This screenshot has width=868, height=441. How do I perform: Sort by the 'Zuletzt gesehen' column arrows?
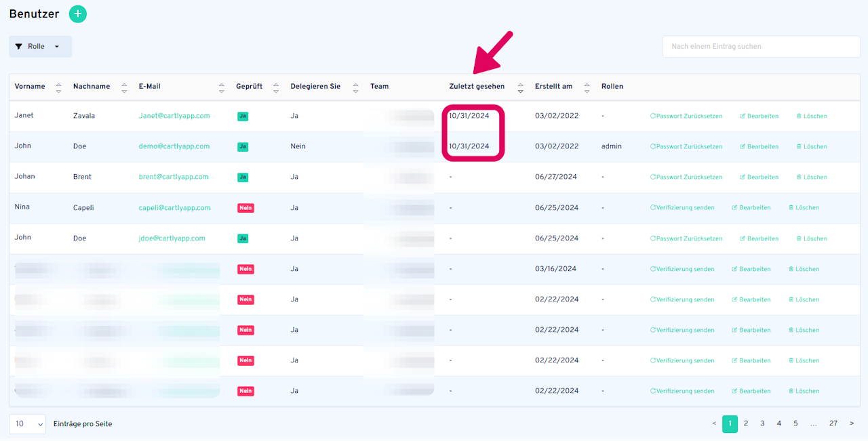point(520,87)
